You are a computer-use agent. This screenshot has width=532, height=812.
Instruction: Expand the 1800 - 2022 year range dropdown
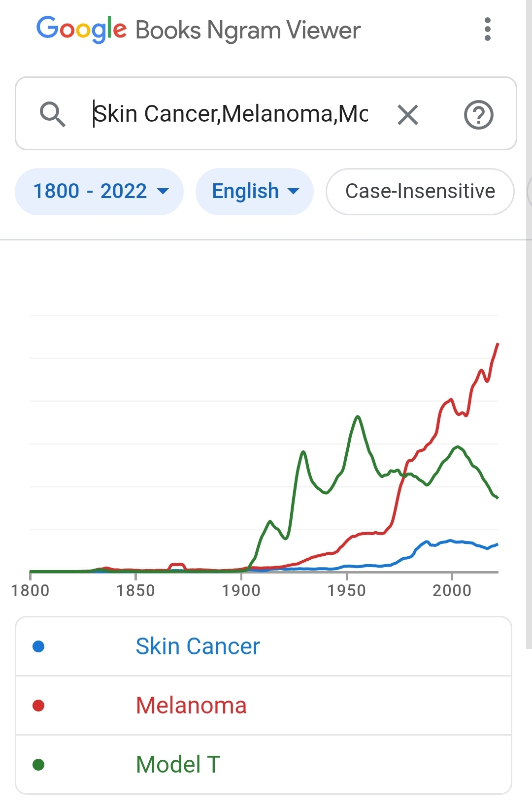point(99,191)
